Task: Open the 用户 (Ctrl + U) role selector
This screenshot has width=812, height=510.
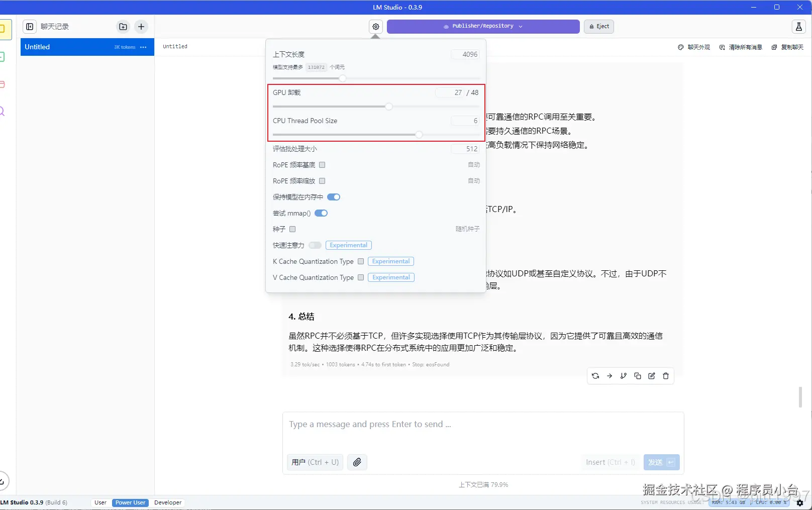Action: point(315,462)
